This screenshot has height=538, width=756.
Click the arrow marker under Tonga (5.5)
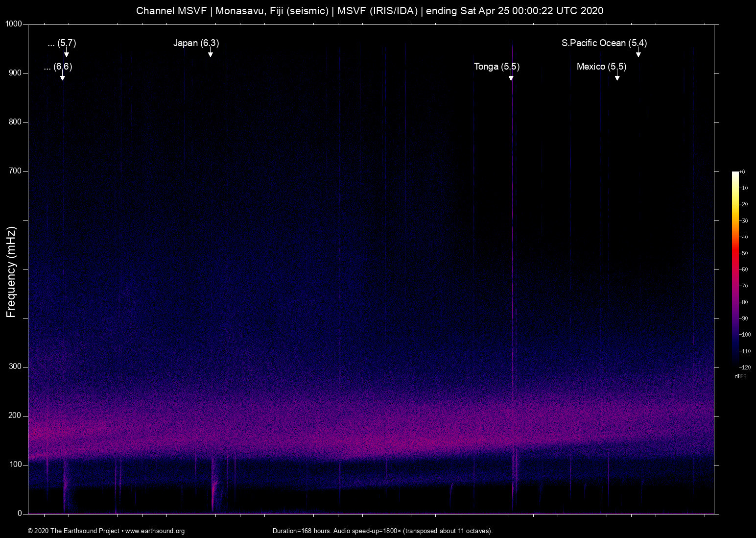tap(511, 76)
